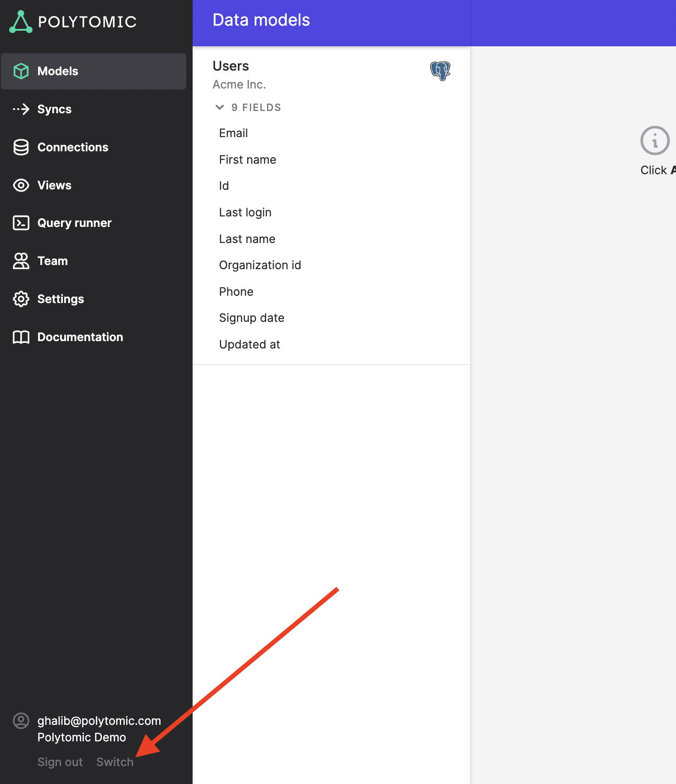This screenshot has width=676, height=784.
Task: Click the Query runner terminal icon
Action: pyautogui.click(x=21, y=223)
